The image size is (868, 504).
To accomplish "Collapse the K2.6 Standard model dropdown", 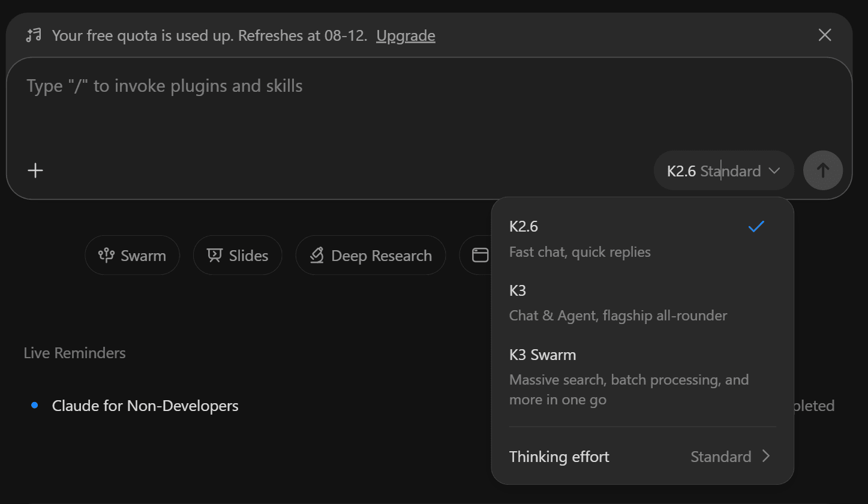I will (x=723, y=171).
